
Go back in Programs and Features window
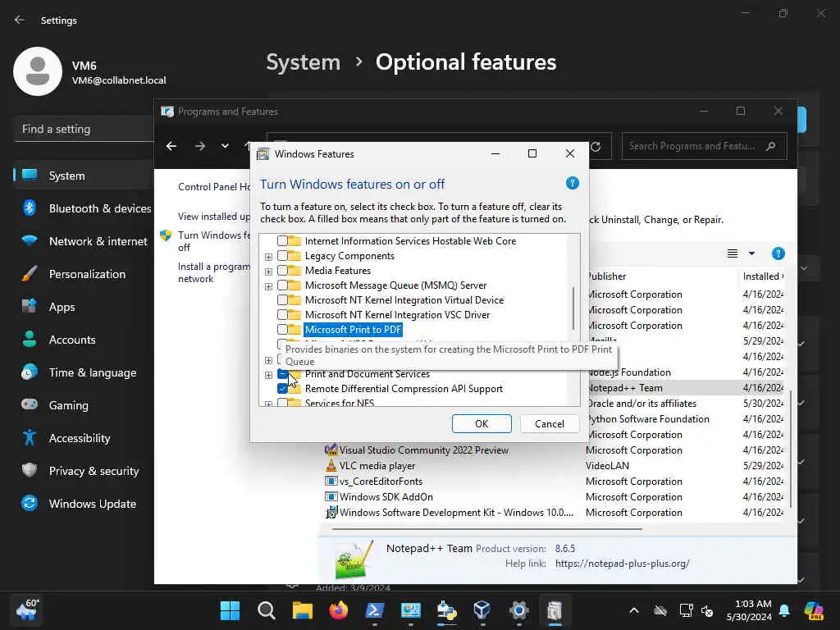click(x=171, y=146)
